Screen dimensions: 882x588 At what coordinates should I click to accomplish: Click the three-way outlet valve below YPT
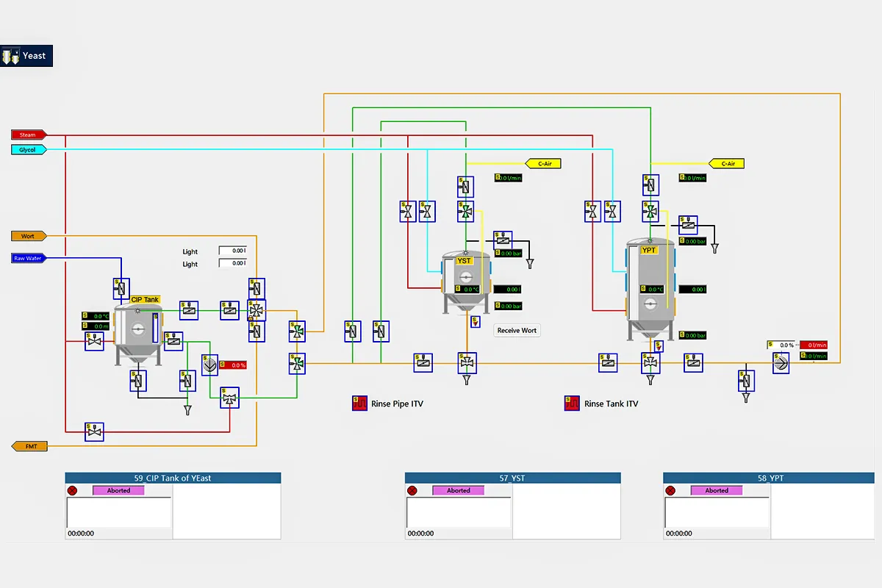click(650, 362)
